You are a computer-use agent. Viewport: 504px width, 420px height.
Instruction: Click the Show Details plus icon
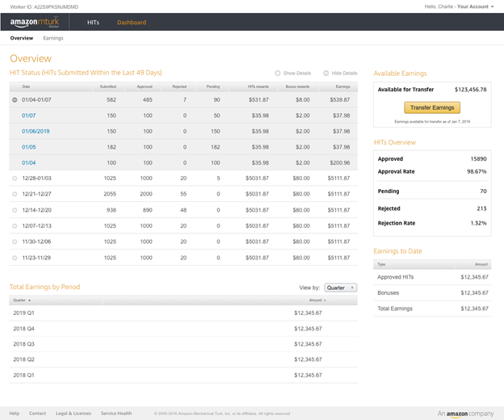[277, 73]
